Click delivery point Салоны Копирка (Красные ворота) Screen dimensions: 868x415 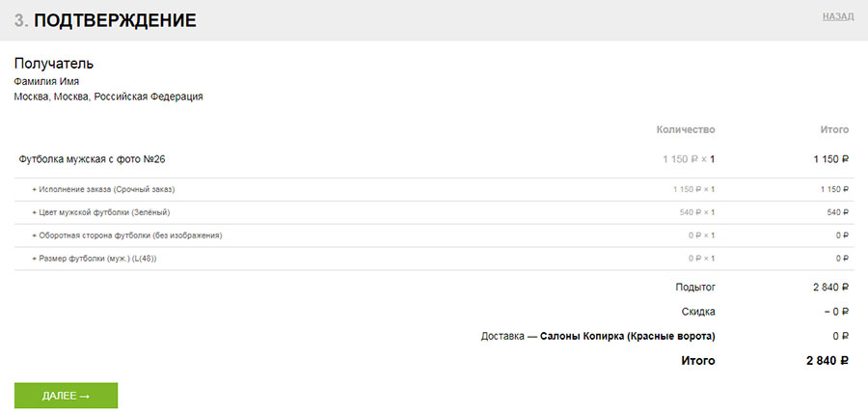pyautogui.click(x=627, y=336)
